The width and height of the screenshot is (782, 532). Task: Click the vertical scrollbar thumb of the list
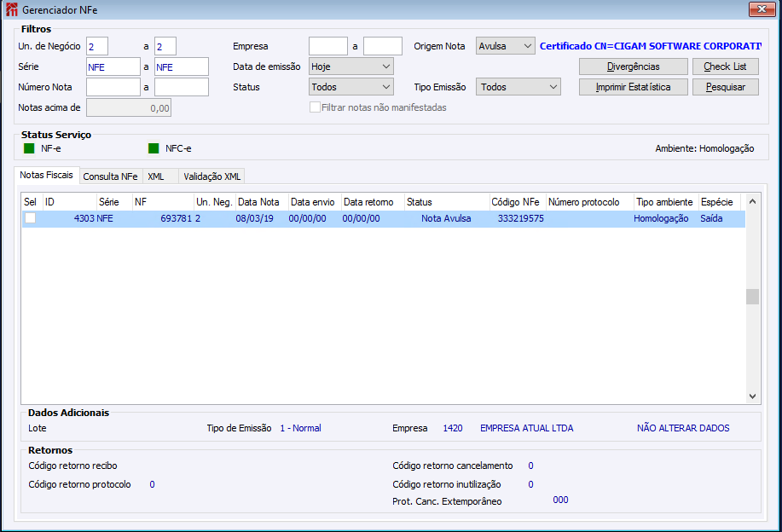click(x=752, y=297)
